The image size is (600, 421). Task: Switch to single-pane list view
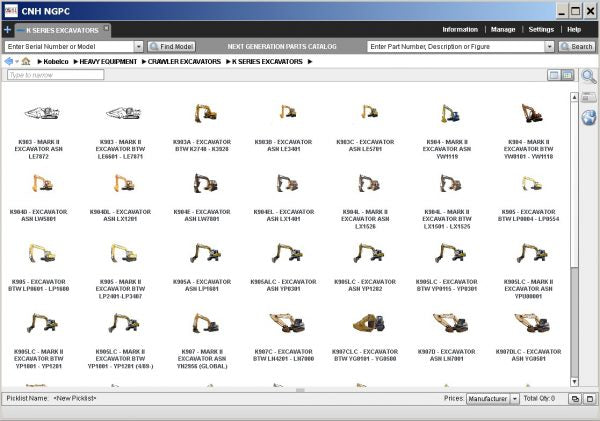[x=553, y=75]
